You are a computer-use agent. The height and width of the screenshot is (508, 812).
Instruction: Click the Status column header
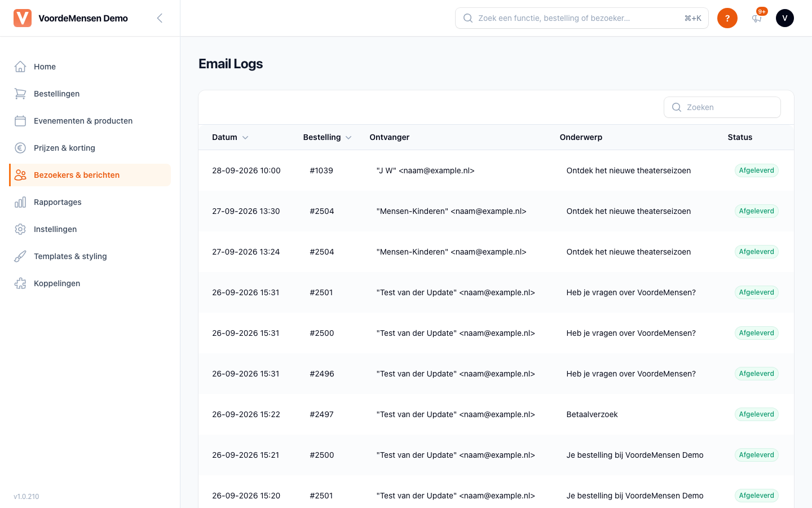pos(740,137)
